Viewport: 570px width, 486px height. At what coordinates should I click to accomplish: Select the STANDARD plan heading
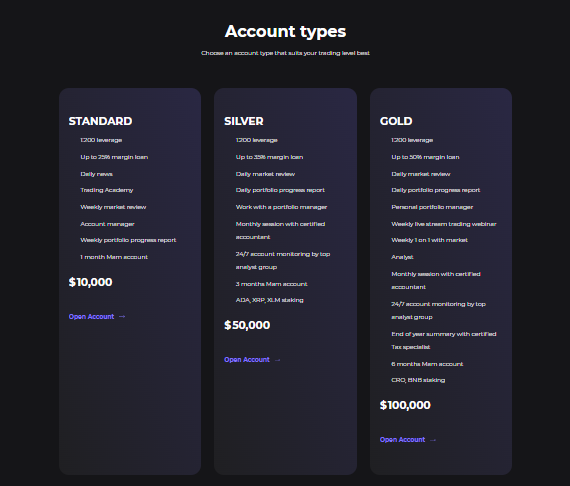pyautogui.click(x=100, y=121)
